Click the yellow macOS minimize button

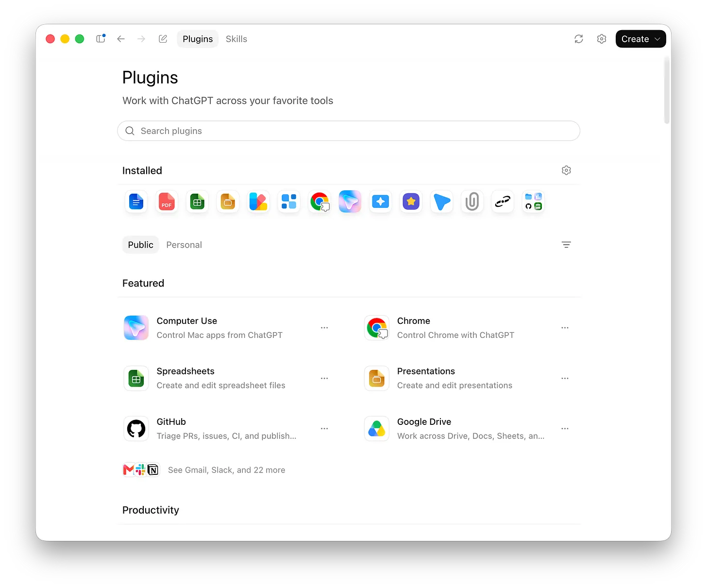click(65, 39)
